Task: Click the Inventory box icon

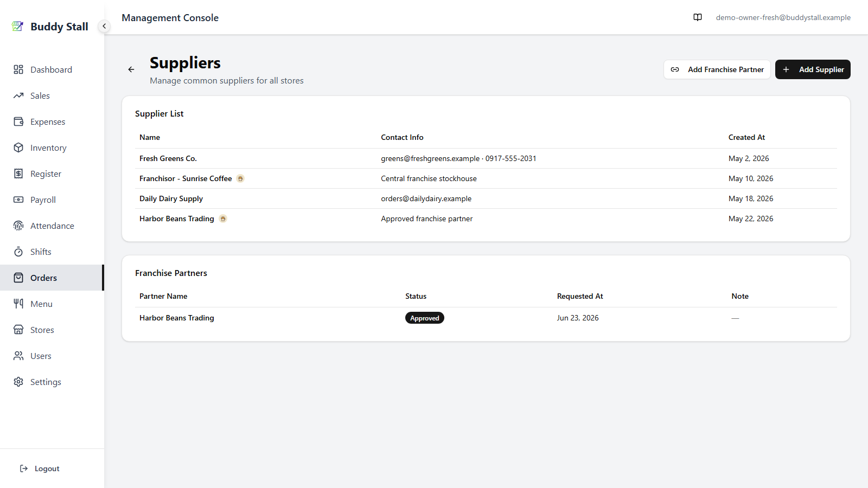Action: (18, 147)
